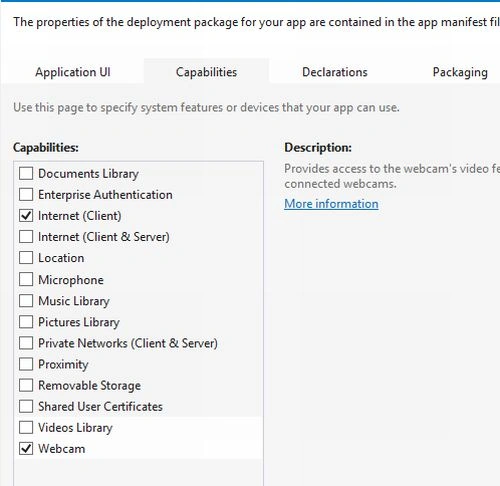Uncheck the Internet (Client) checkbox

point(26,216)
